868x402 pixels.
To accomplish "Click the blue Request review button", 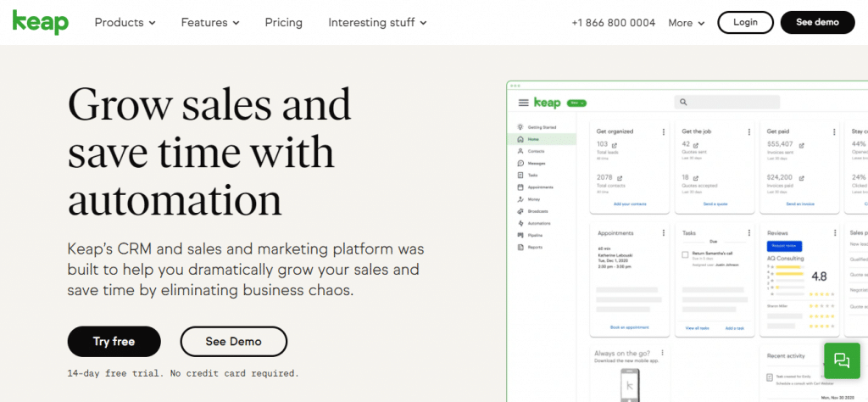I will point(784,246).
